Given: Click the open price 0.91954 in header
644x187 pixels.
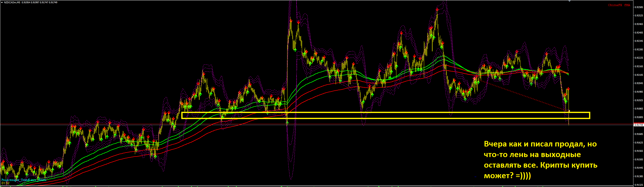Looking at the screenshot, I should pos(26,2).
